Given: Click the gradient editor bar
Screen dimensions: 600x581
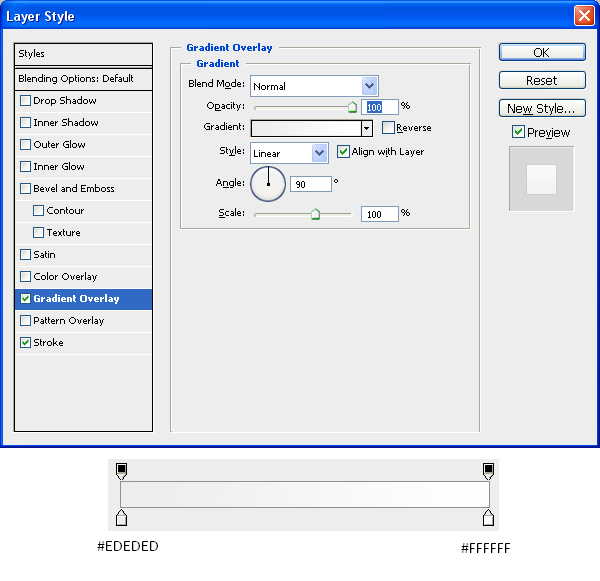Looking at the screenshot, I should [x=305, y=495].
